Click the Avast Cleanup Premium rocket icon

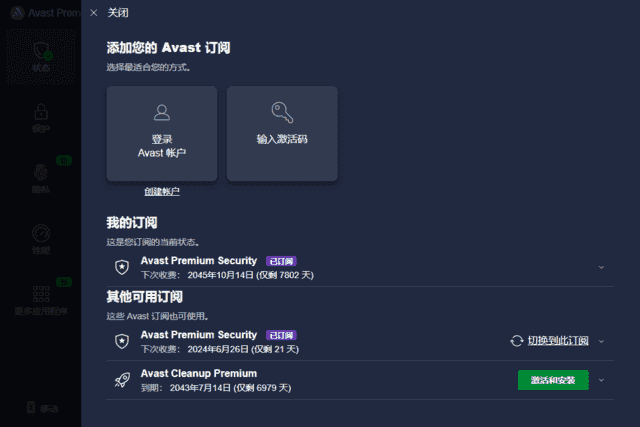coord(122,380)
